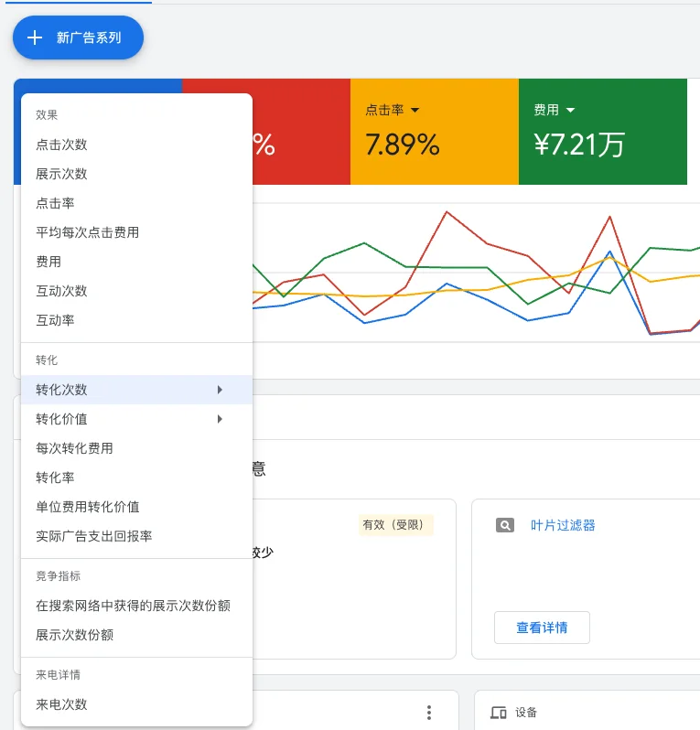Create a new campaign with 新广告系列 button
This screenshot has height=730, width=700.
pyautogui.click(x=79, y=38)
